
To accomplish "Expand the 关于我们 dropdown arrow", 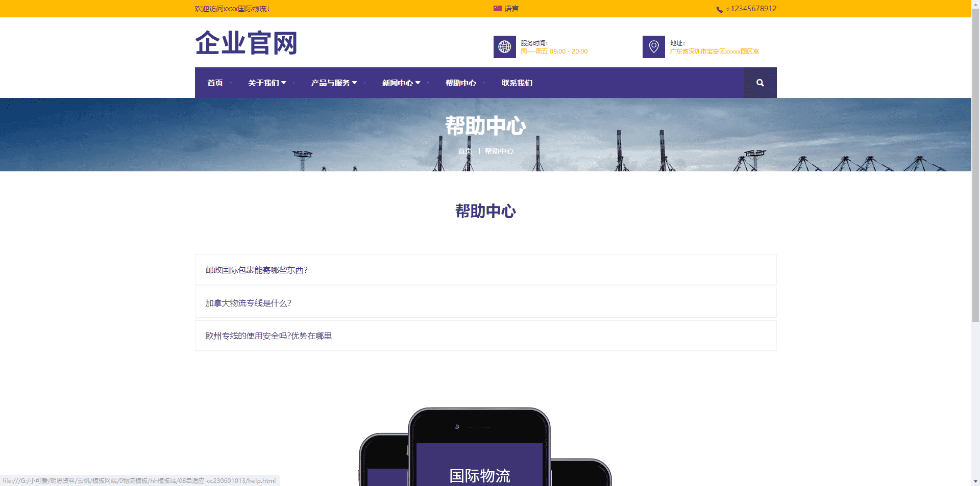I will (x=284, y=83).
